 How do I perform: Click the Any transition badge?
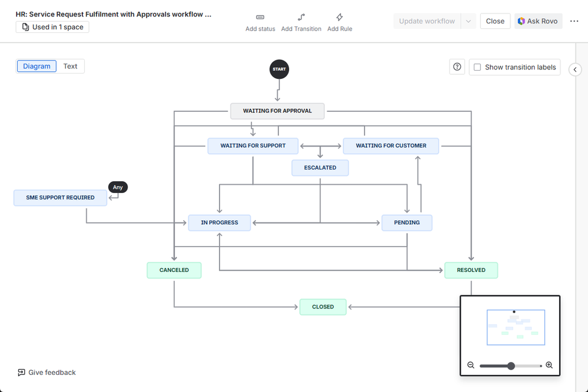(x=118, y=187)
